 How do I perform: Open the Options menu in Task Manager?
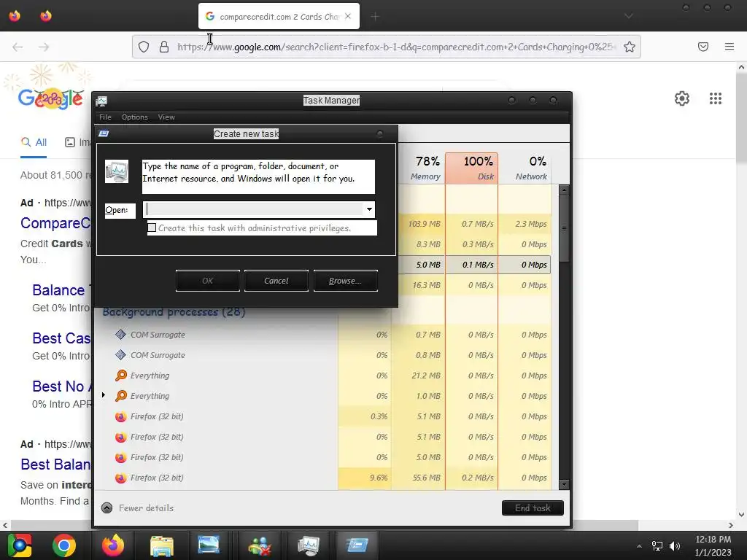click(x=135, y=117)
